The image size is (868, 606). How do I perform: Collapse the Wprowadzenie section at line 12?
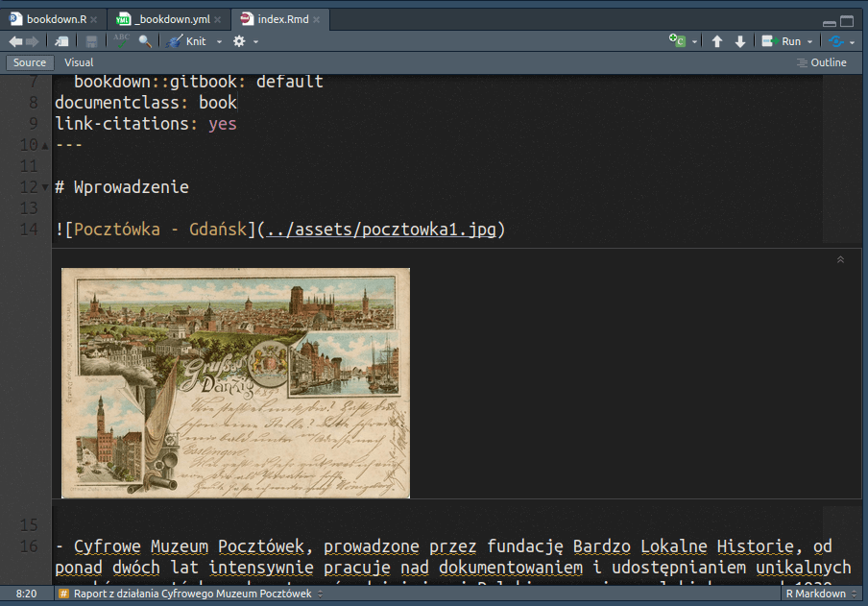[45, 188]
